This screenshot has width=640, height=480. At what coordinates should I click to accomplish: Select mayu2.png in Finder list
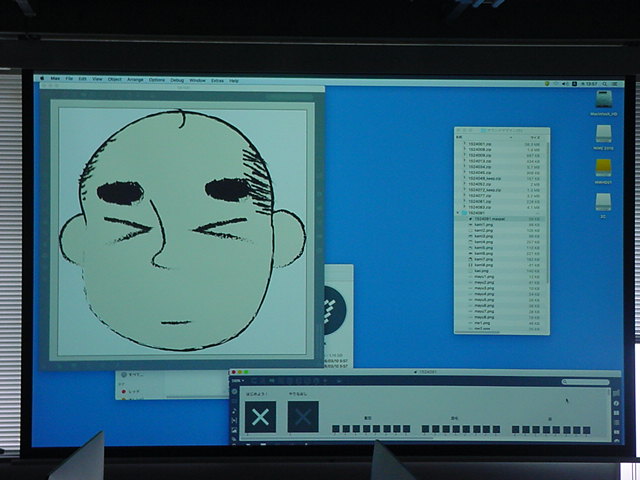(x=484, y=282)
